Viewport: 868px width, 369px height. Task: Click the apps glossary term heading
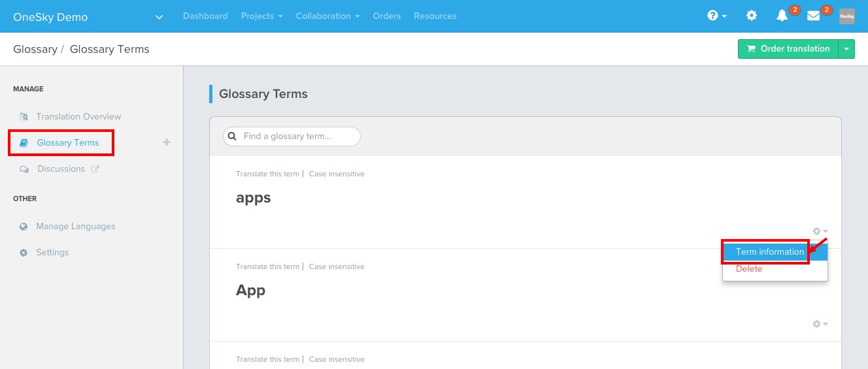(x=254, y=198)
